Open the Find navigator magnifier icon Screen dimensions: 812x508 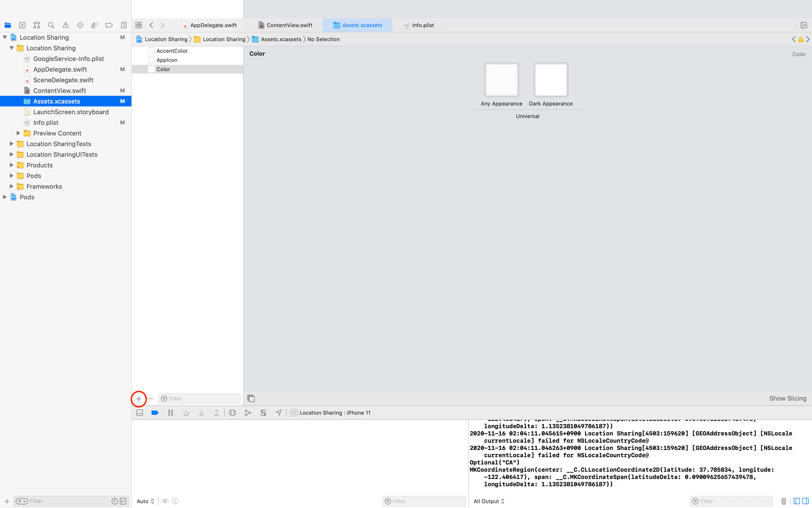51,25
